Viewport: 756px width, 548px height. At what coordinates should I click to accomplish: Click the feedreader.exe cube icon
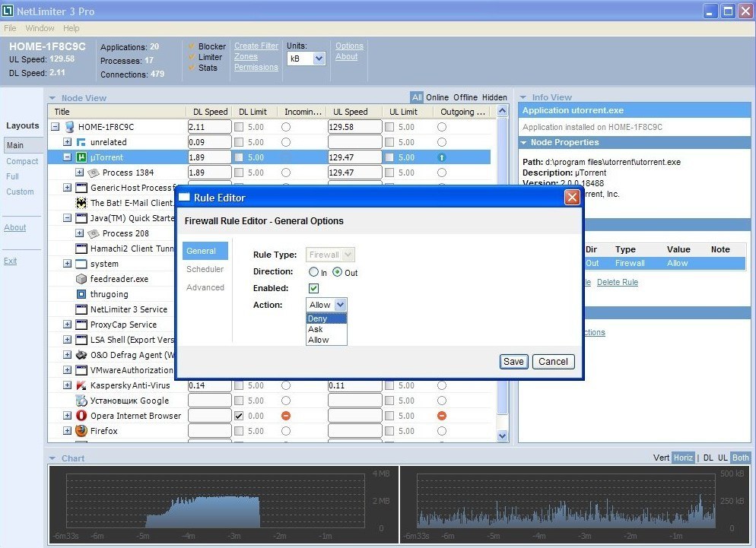point(81,279)
